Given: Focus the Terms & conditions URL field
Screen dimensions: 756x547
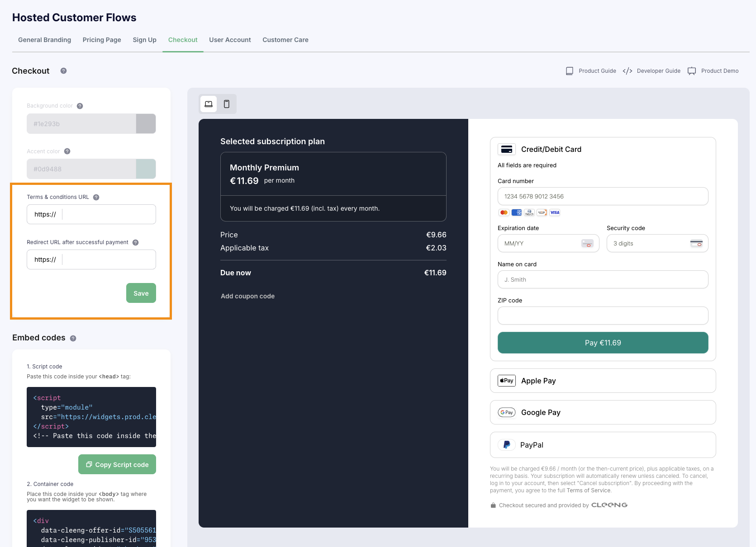Looking at the screenshot, I should click(x=91, y=214).
